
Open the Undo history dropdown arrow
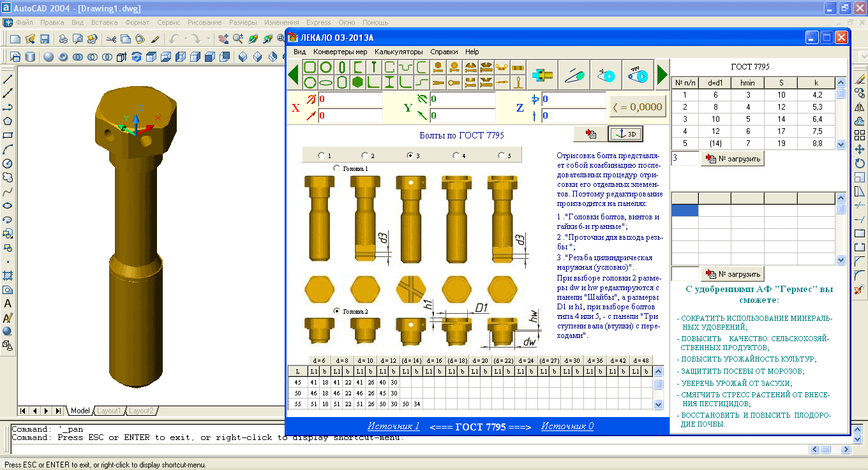click(x=185, y=39)
